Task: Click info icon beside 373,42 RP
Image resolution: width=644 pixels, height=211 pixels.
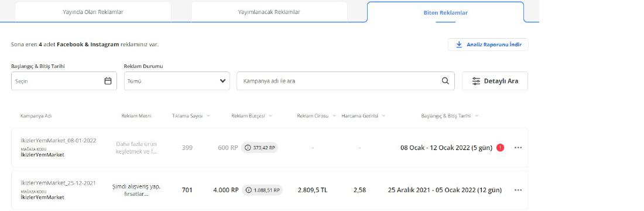Action: point(248,148)
